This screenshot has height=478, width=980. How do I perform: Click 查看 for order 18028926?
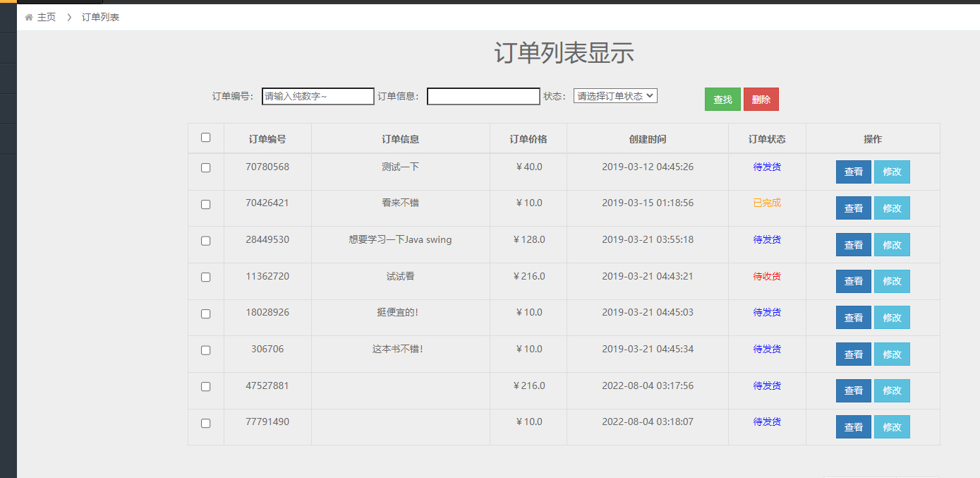853,318
